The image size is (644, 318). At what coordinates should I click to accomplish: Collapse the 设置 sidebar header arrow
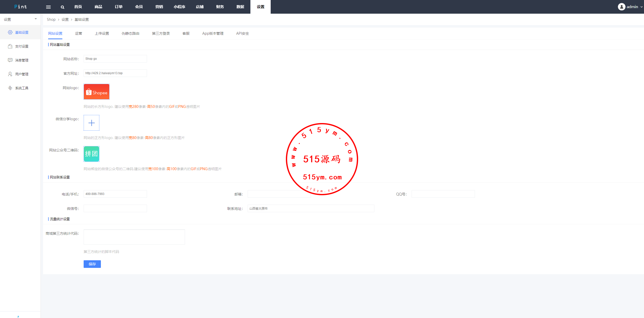point(36,19)
